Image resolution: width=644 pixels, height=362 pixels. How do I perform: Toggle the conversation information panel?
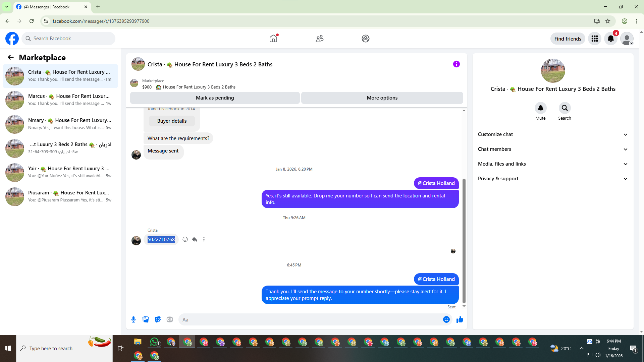[456, 64]
